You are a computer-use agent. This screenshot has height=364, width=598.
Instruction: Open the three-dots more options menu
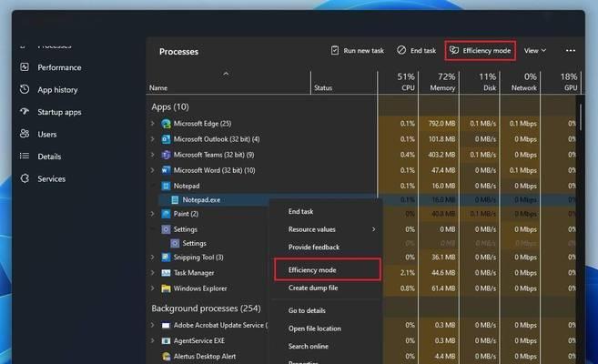(x=571, y=50)
